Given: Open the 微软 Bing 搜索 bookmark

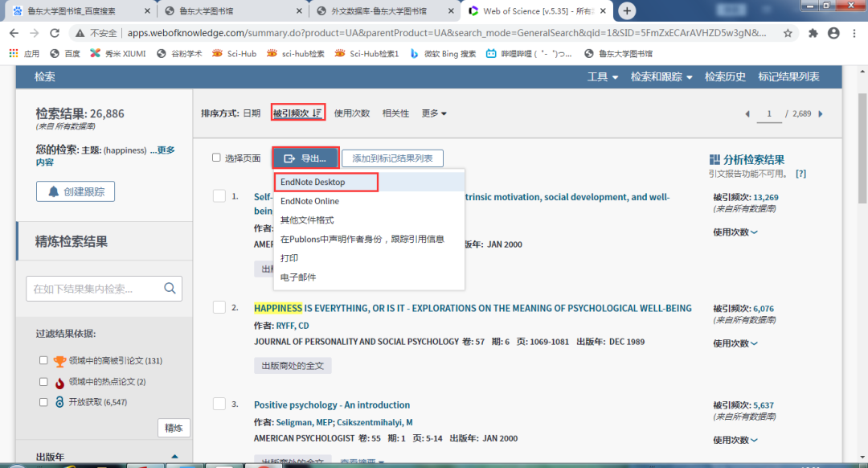Looking at the screenshot, I should tap(442, 54).
